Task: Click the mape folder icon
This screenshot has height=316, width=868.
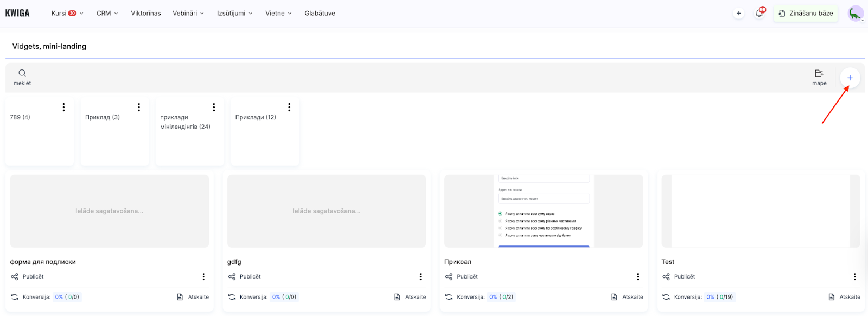Action: click(x=819, y=73)
